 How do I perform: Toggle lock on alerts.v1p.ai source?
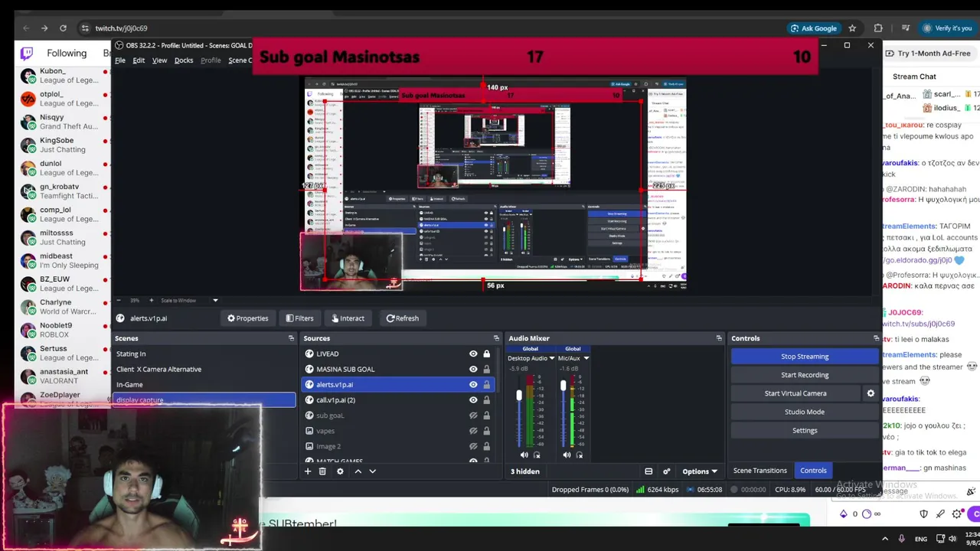pos(486,384)
